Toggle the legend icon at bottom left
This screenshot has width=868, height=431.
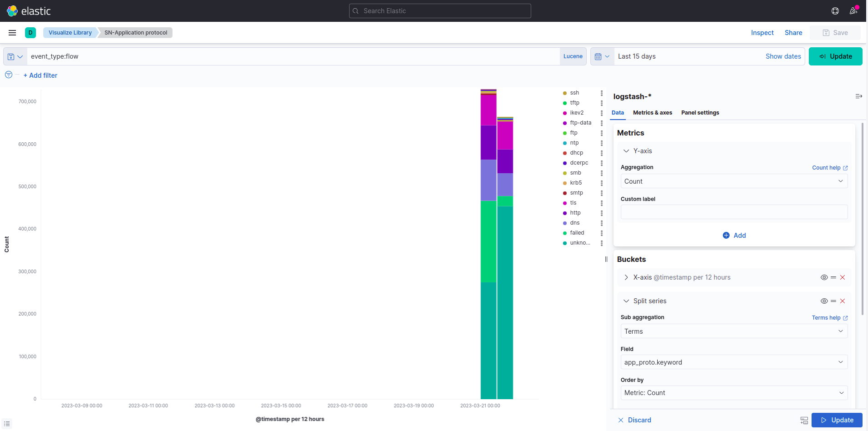(7, 424)
